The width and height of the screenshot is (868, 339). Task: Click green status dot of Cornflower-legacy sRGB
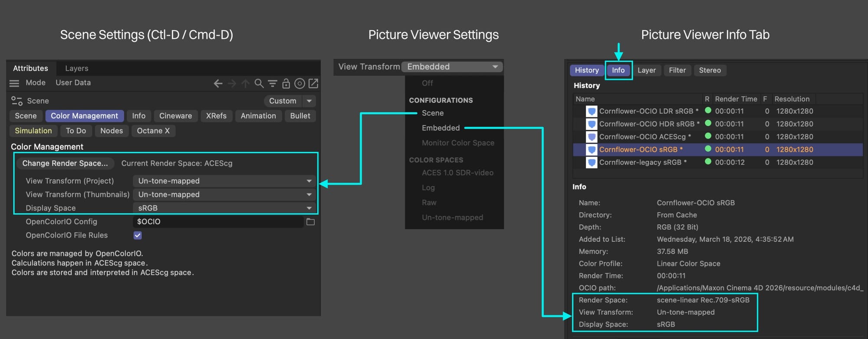coord(708,162)
